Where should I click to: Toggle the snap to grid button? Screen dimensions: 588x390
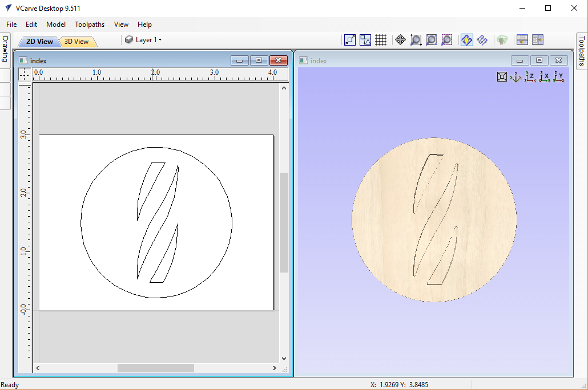381,40
